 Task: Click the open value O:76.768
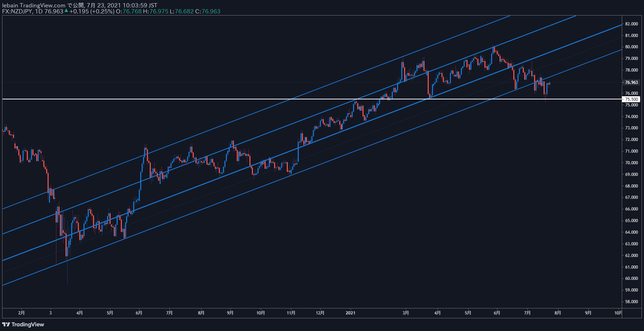[x=129, y=11]
